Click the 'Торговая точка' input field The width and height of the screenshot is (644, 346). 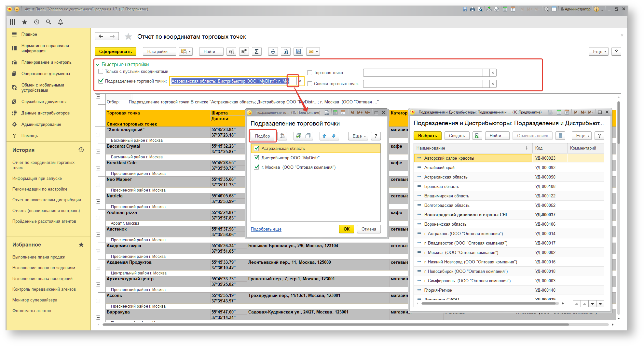click(423, 73)
